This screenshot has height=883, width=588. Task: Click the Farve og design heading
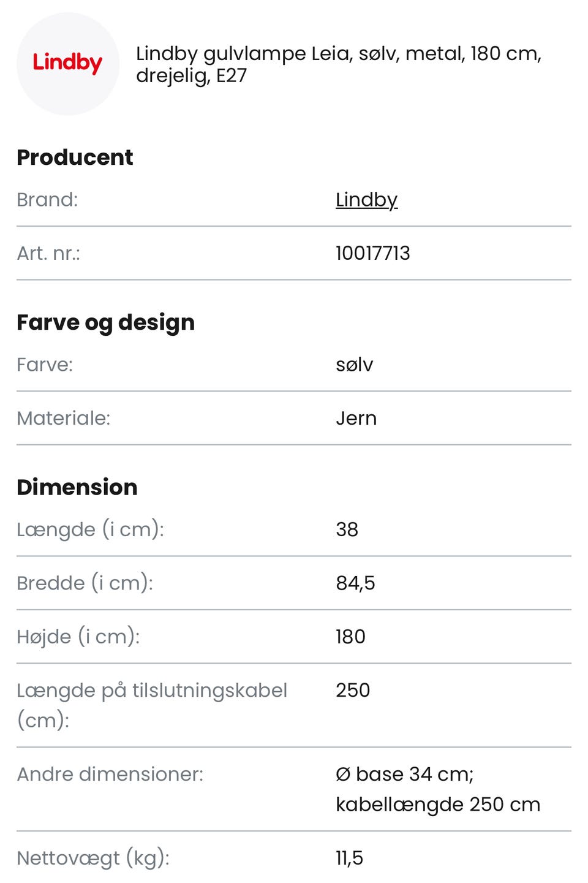pyautogui.click(x=105, y=322)
